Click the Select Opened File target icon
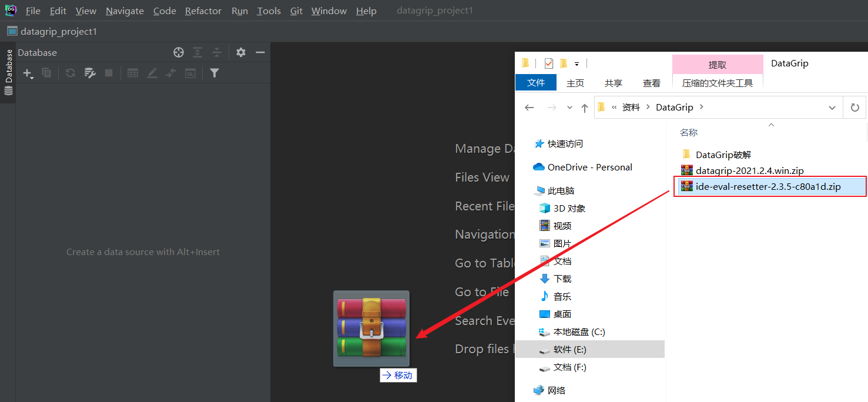 (179, 52)
